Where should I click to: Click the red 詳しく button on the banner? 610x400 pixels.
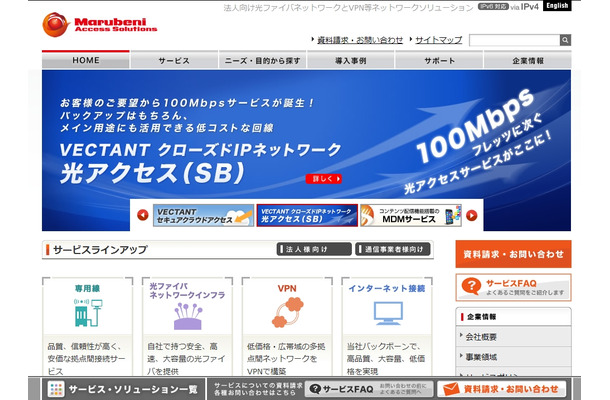pos(324,179)
